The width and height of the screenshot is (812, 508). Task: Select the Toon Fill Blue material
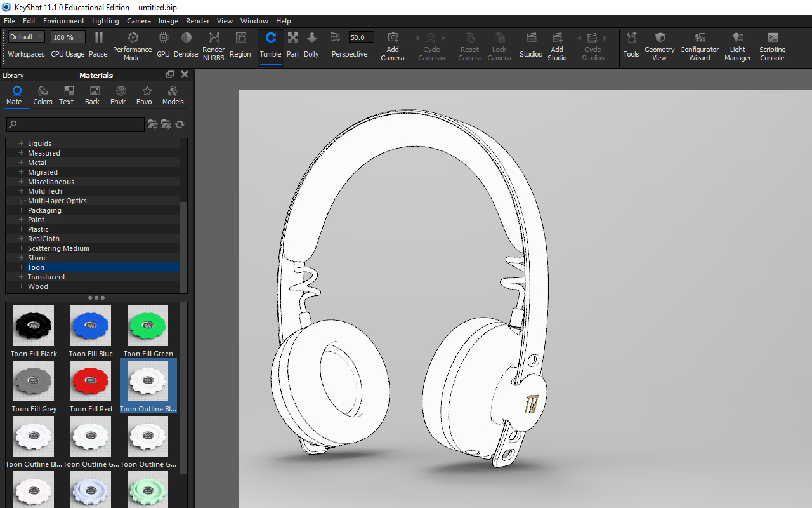(x=91, y=331)
